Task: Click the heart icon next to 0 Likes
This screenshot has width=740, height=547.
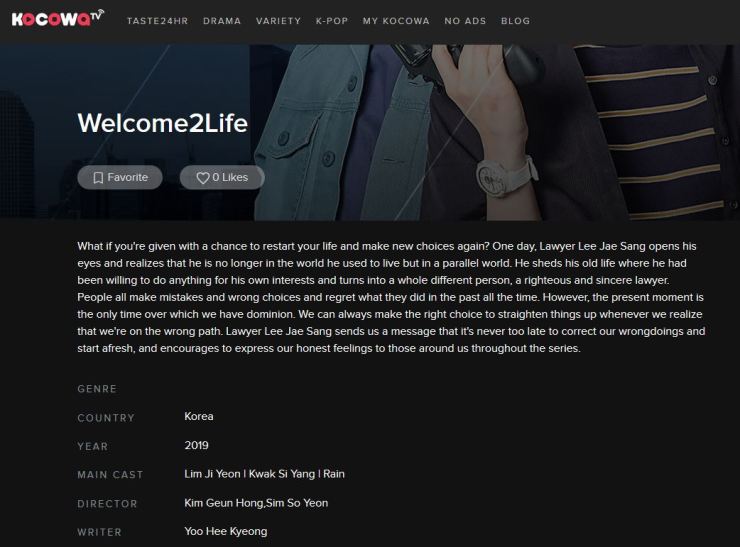Action: pyautogui.click(x=203, y=178)
